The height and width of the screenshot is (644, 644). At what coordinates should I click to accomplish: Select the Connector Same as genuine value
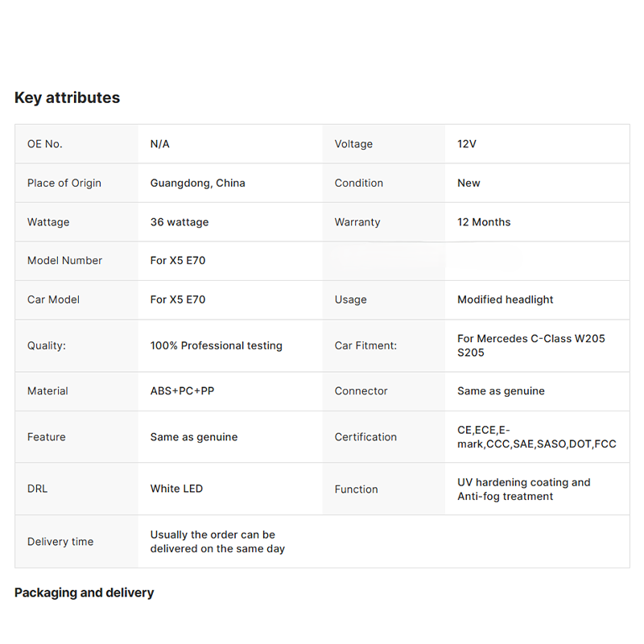tap(501, 391)
